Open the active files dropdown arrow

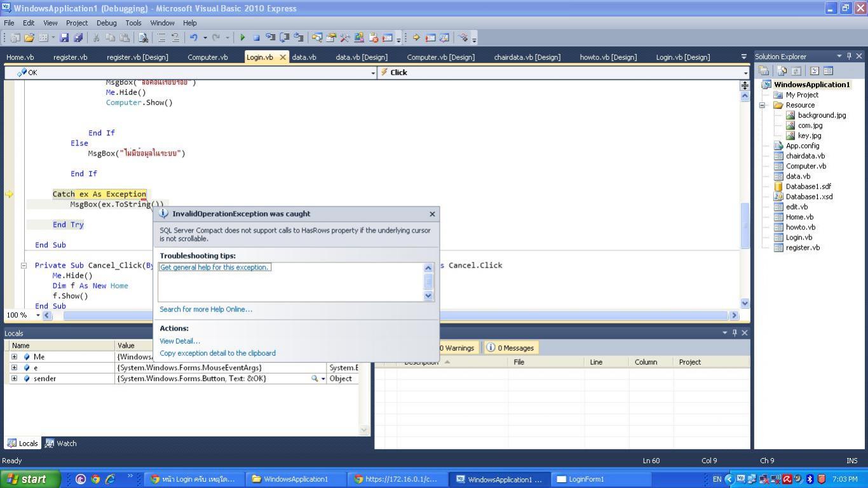point(744,57)
